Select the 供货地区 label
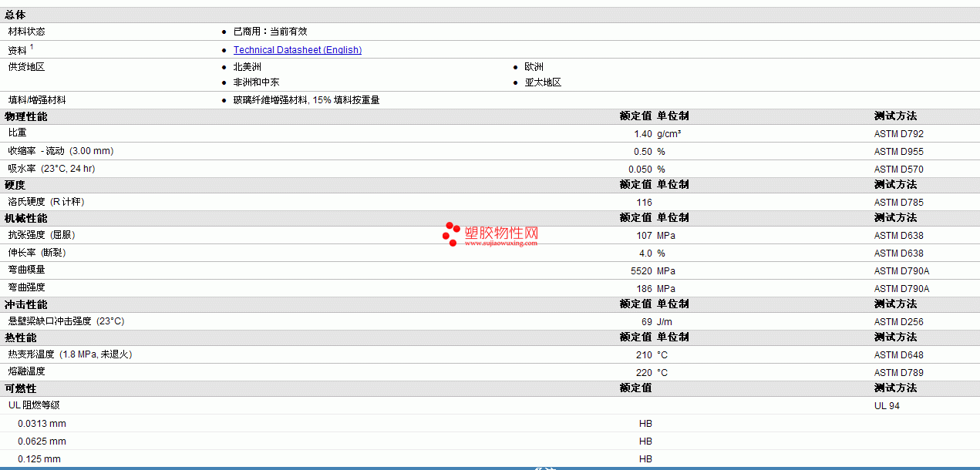 (x=27, y=67)
